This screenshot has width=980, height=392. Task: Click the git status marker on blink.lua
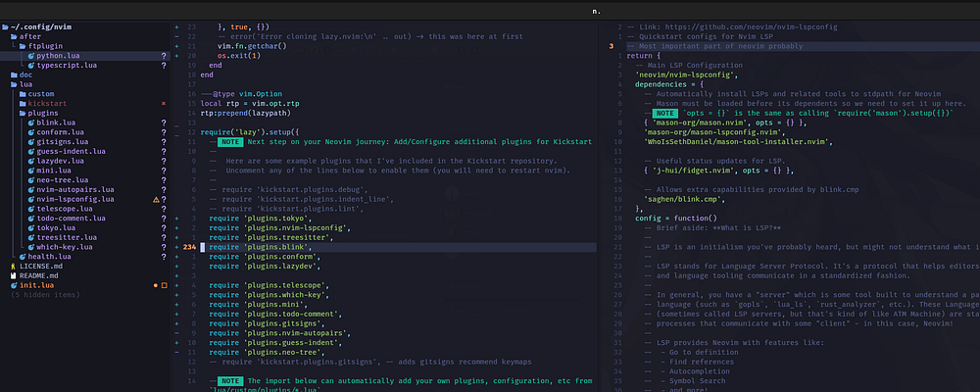[x=164, y=122]
